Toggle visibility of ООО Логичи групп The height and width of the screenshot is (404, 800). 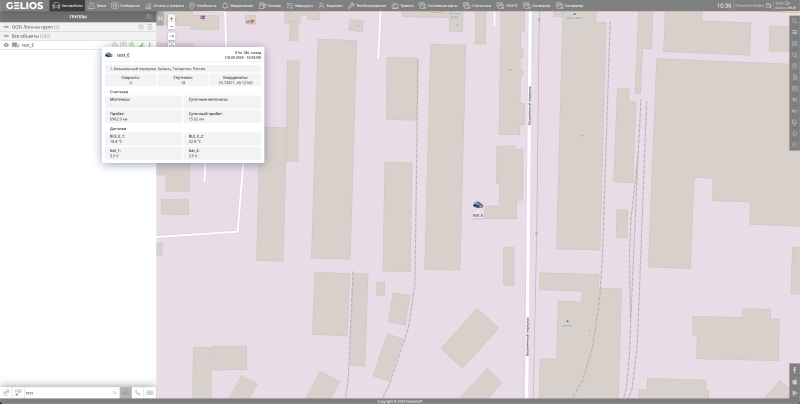pos(6,27)
